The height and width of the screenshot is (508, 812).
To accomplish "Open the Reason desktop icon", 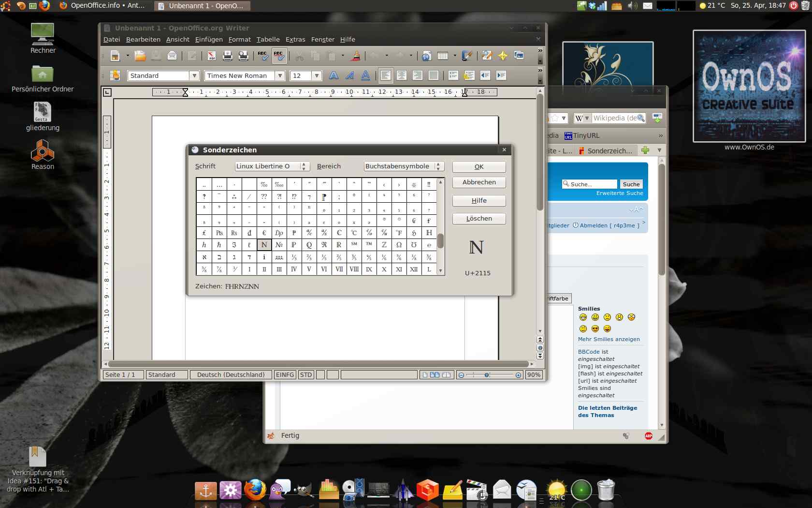I will 43,155.
